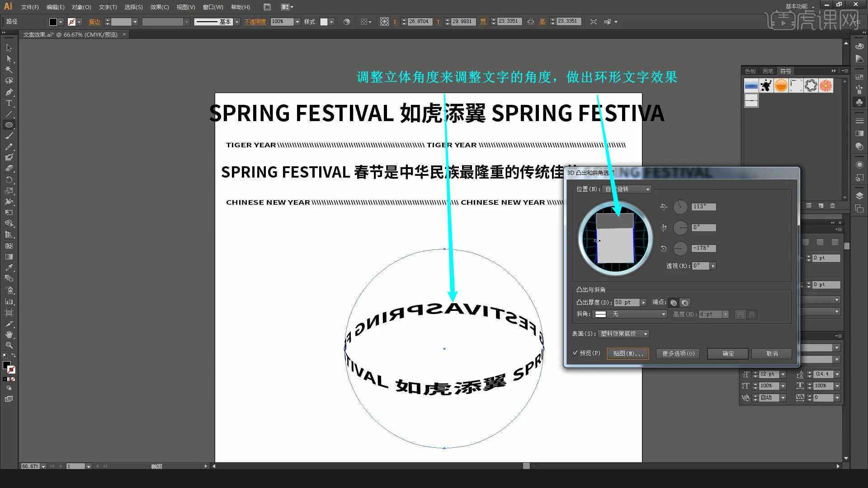The image size is (868, 488).
Task: Click 凸出厚度 input field to edit value
Action: (x=625, y=302)
